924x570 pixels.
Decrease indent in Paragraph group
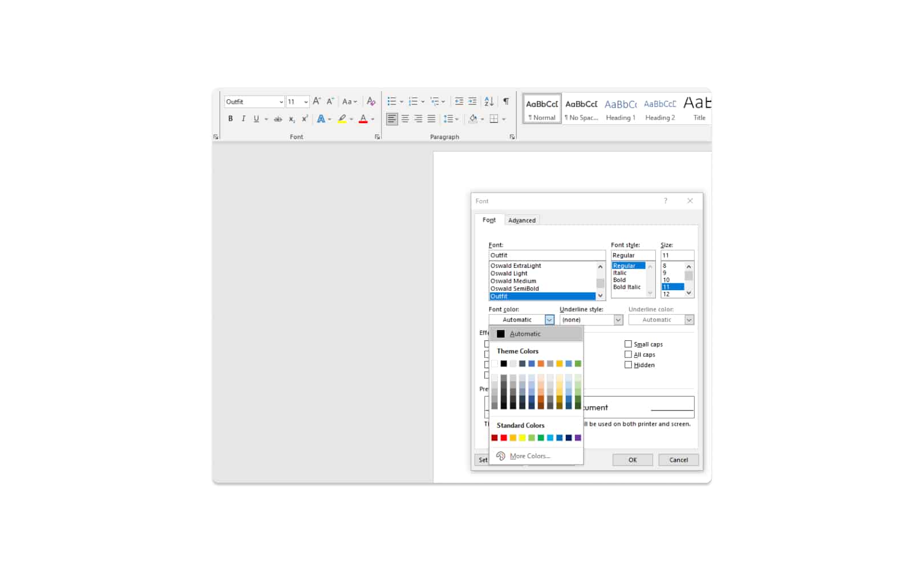(x=459, y=101)
